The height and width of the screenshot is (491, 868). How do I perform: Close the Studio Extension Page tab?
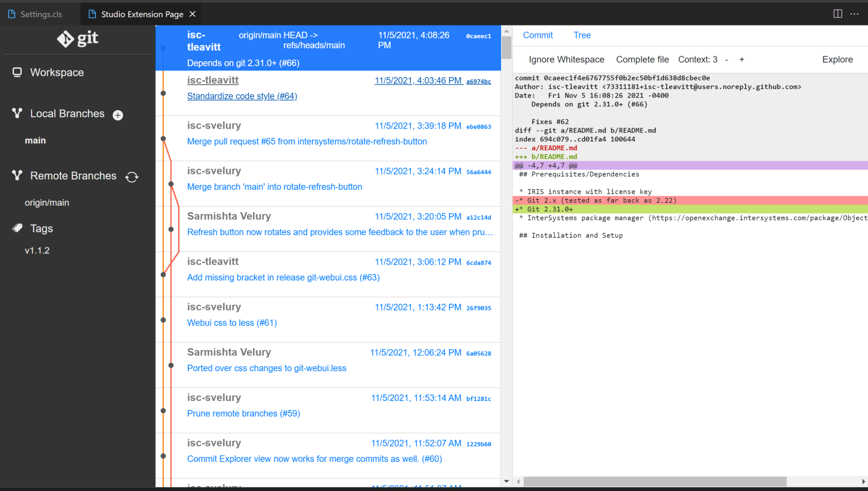click(x=193, y=14)
